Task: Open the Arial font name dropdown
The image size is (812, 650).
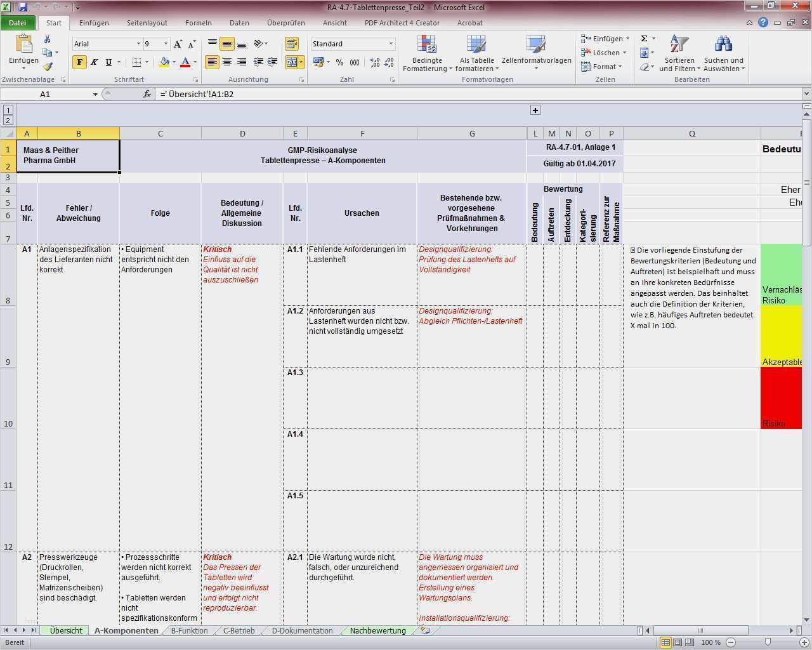Action: (x=138, y=44)
